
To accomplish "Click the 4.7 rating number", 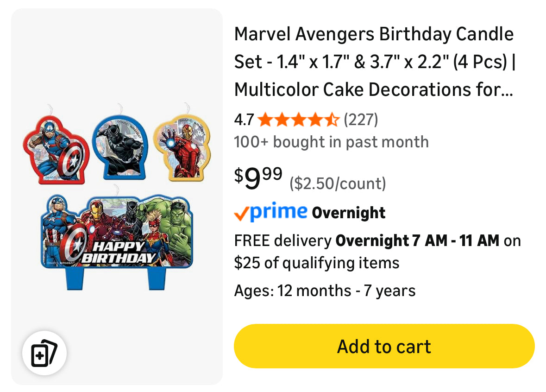I will (244, 120).
